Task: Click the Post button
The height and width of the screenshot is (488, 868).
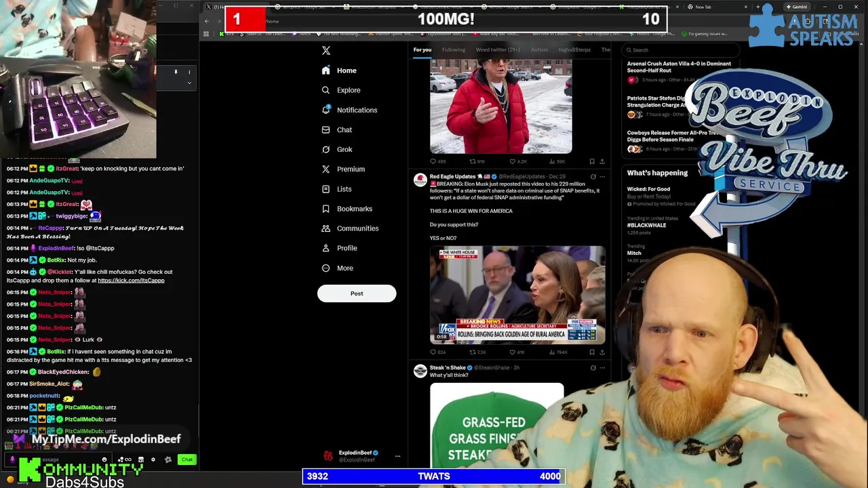Action: click(x=357, y=293)
